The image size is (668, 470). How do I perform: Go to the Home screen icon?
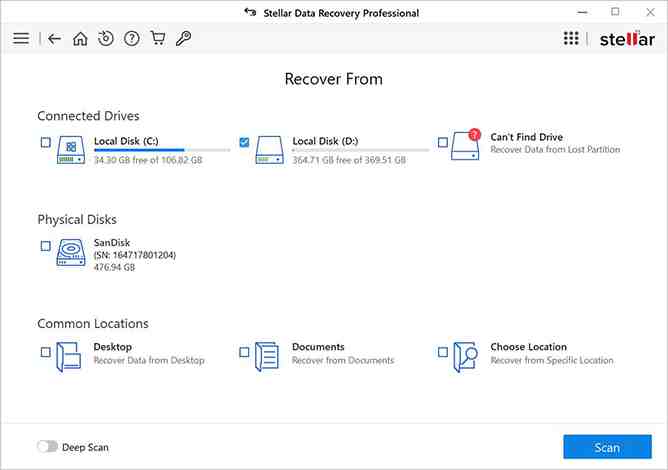click(x=80, y=39)
